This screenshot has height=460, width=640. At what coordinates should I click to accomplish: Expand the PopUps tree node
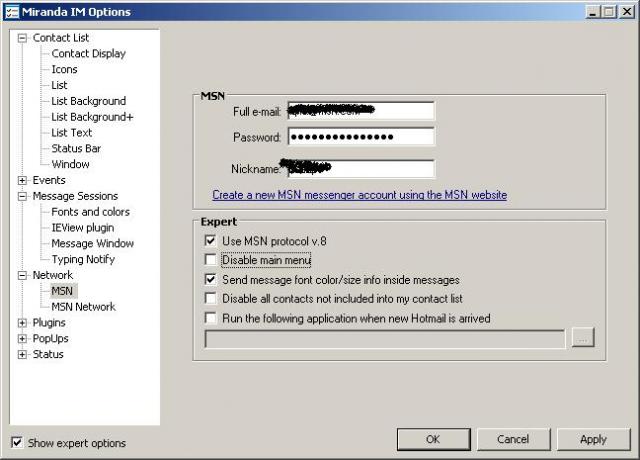tap(22, 339)
